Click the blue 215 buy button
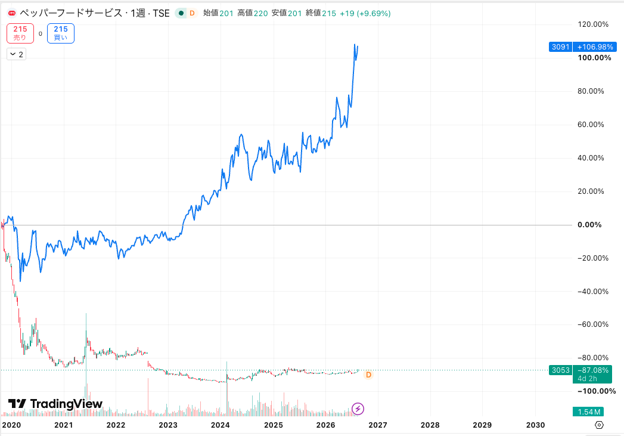 click(x=60, y=33)
